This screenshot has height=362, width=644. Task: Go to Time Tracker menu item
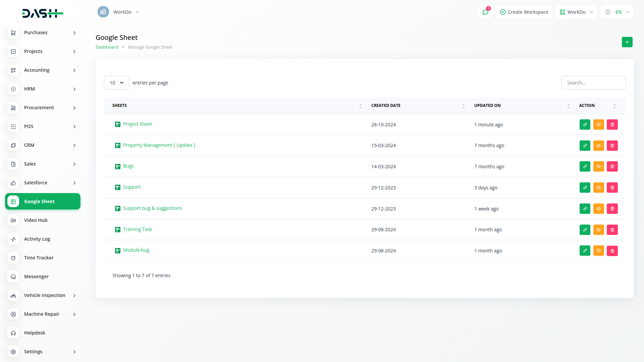39,258
